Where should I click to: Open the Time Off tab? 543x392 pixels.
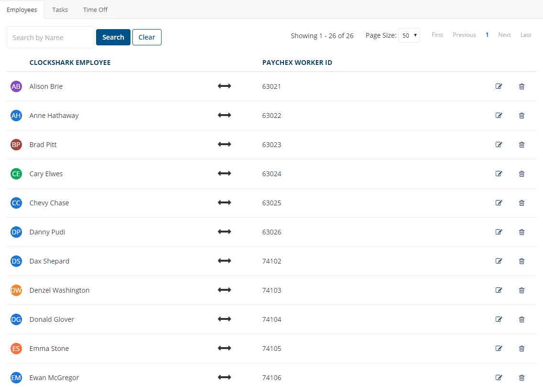(95, 10)
